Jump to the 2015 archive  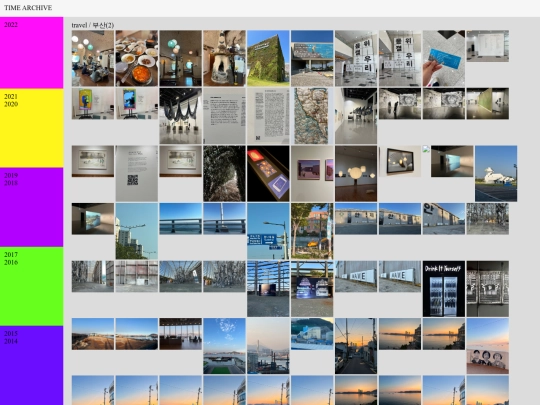coord(11,333)
